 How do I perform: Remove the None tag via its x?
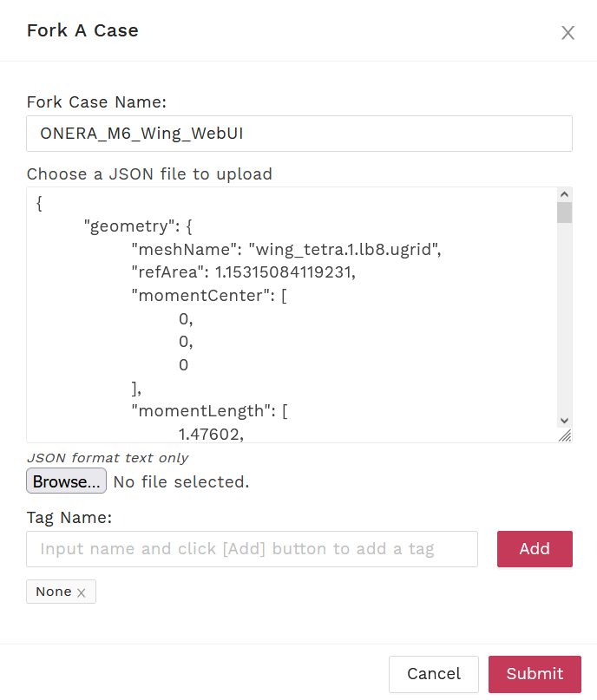click(x=82, y=592)
